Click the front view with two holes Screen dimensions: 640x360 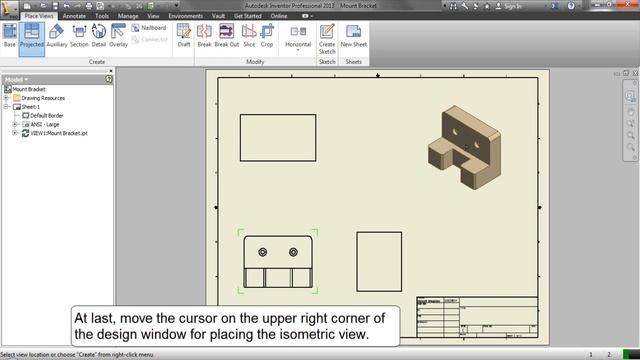pyautogui.click(x=278, y=261)
